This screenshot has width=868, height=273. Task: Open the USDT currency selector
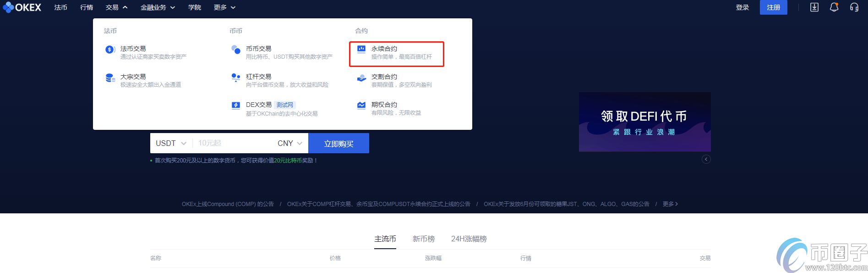171,143
